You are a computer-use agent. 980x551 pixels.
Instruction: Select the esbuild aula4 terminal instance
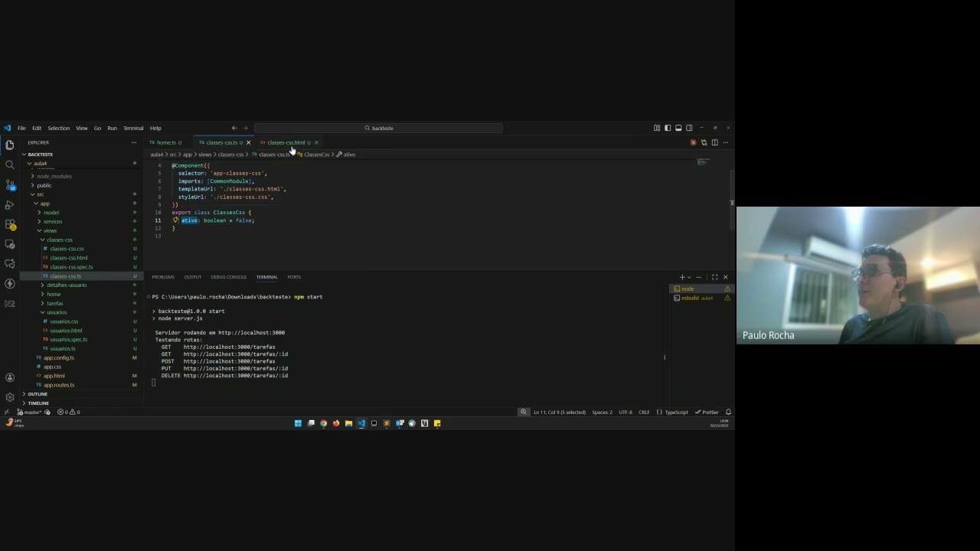tap(701, 298)
